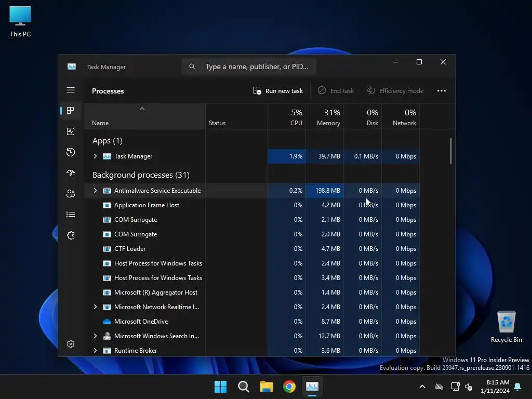Viewport: 532px width, 399px height.
Task: Select Host Process for Windows Tasks 2.4 MB
Action: point(252,263)
